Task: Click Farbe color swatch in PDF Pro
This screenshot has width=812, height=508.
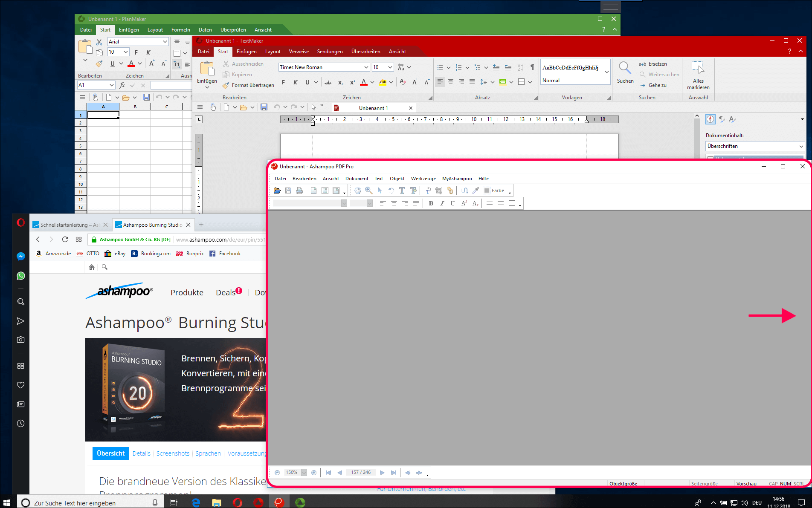Action: pos(487,190)
